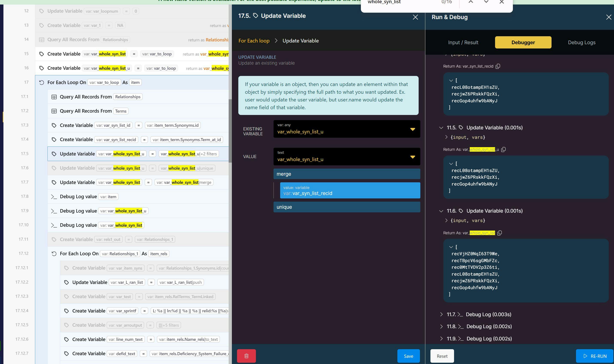Image resolution: width=614 pixels, height=364 pixels.
Task: Open the Existing Variable dropdown
Action: pos(412,129)
